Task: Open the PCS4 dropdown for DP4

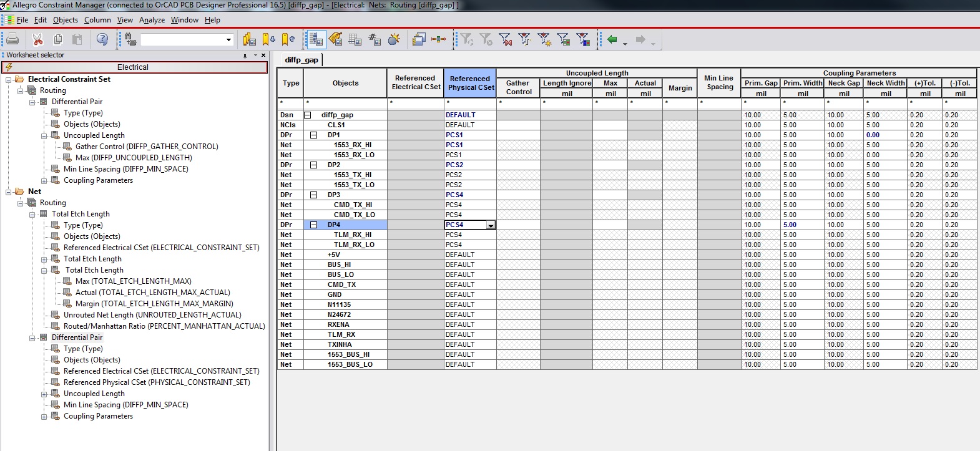Action: [x=491, y=225]
